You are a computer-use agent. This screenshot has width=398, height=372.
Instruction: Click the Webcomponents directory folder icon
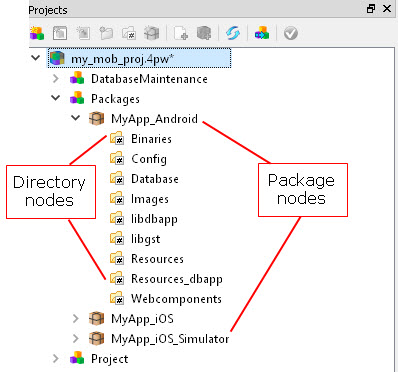(117, 298)
